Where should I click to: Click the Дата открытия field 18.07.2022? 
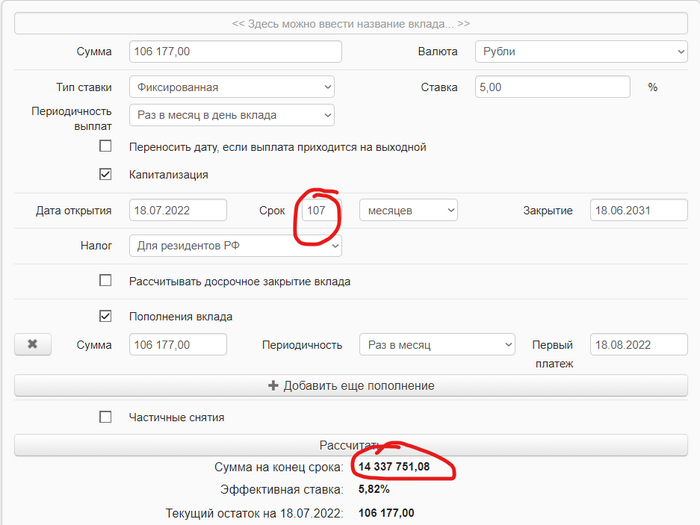178,210
